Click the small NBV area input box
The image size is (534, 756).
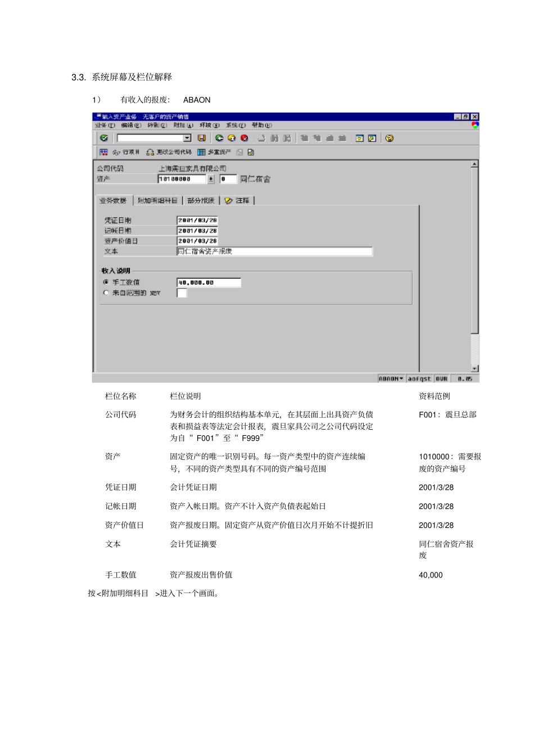[x=182, y=293]
